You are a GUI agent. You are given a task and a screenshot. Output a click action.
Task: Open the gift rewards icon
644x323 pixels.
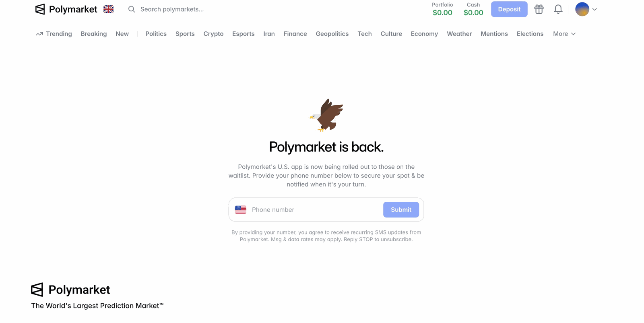tap(539, 9)
